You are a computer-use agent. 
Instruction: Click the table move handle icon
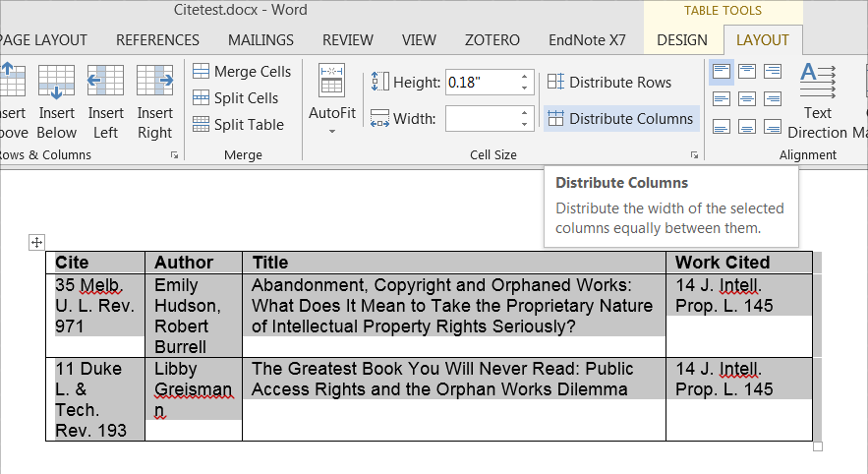coord(35,242)
